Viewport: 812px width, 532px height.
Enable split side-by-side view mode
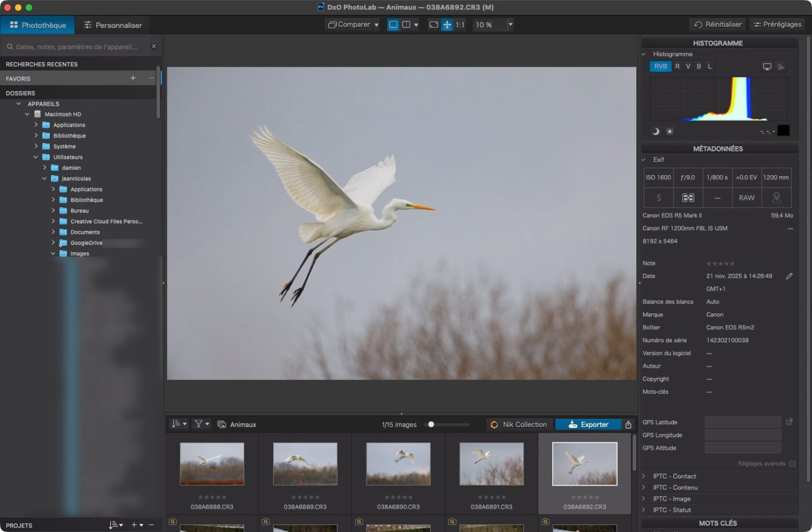point(406,25)
